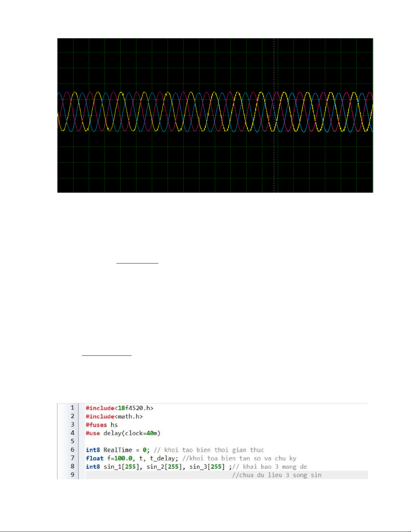Click line number 6 in code gutter

(72, 450)
